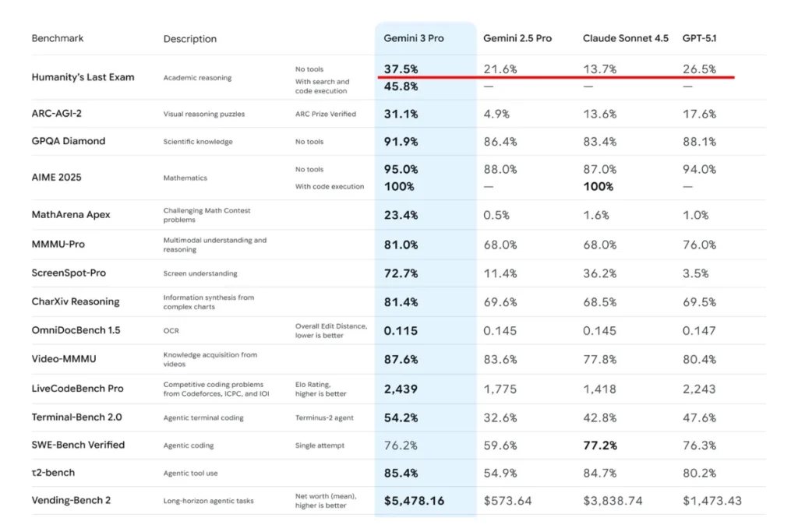Select the Humanity's Last Exam row label
Screen dimensions: 798x532
click(83, 77)
